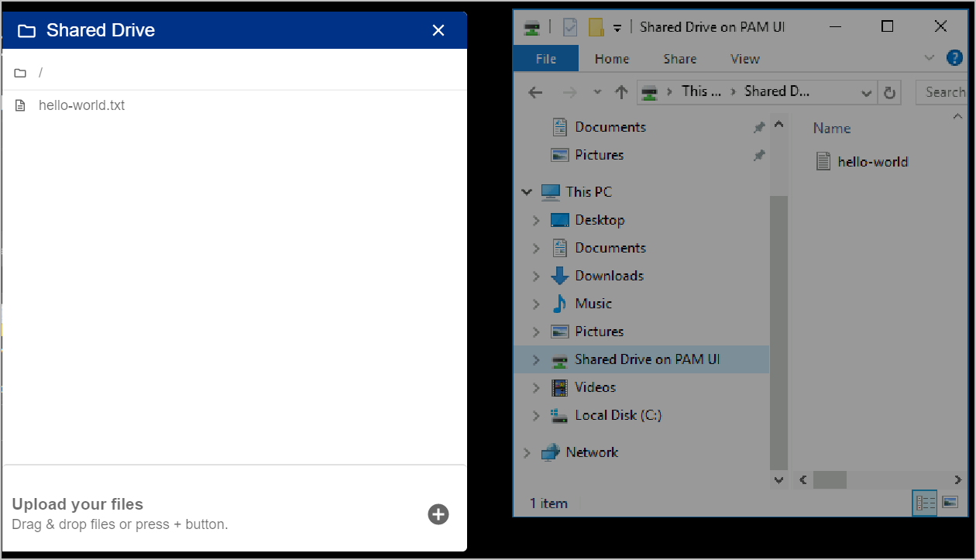Refresh the folder with the refresh icon
The image size is (976, 560).
tap(889, 91)
